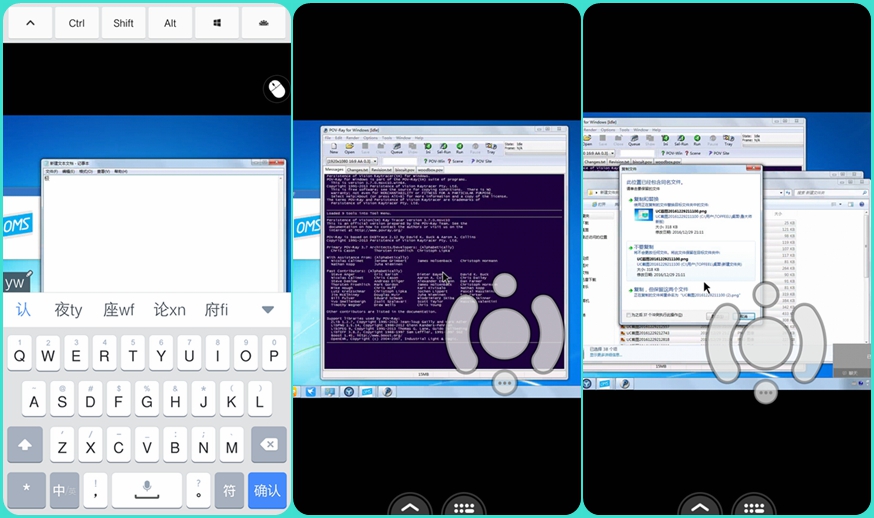Tap the M key on the keyboard

coord(231,444)
